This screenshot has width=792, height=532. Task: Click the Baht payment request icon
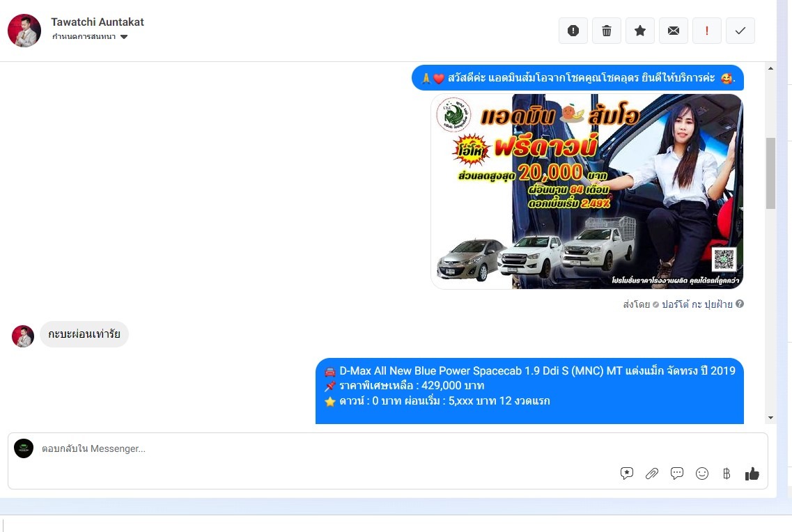[727, 474]
